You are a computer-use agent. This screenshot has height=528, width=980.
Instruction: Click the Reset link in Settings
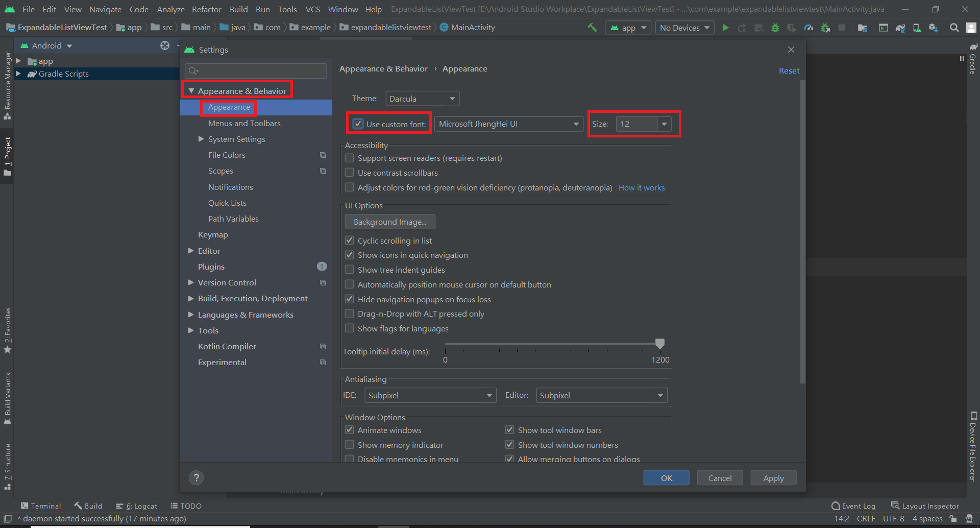coord(789,70)
